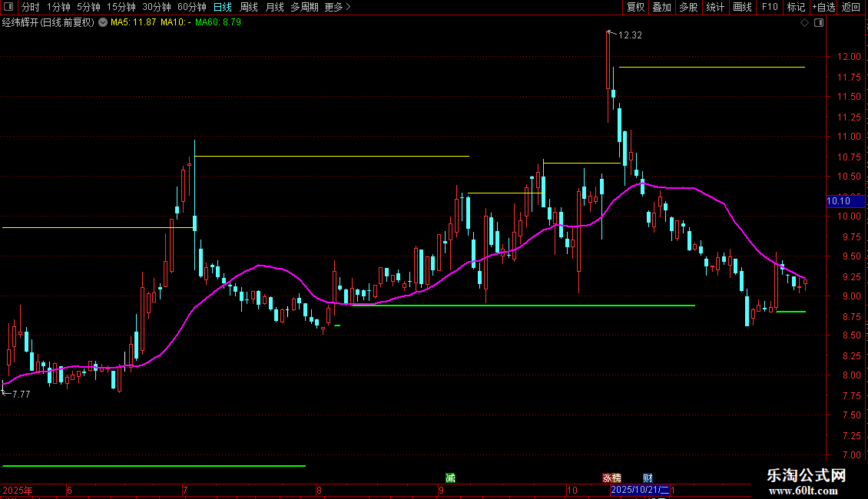The height and width of the screenshot is (499, 868).
Task: Click the 2025年 label on the time axis
Action: (x=17, y=490)
